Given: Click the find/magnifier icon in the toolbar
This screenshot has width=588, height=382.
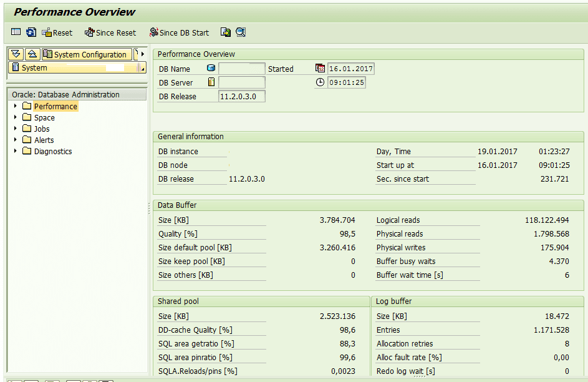Looking at the screenshot, I should point(241,32).
